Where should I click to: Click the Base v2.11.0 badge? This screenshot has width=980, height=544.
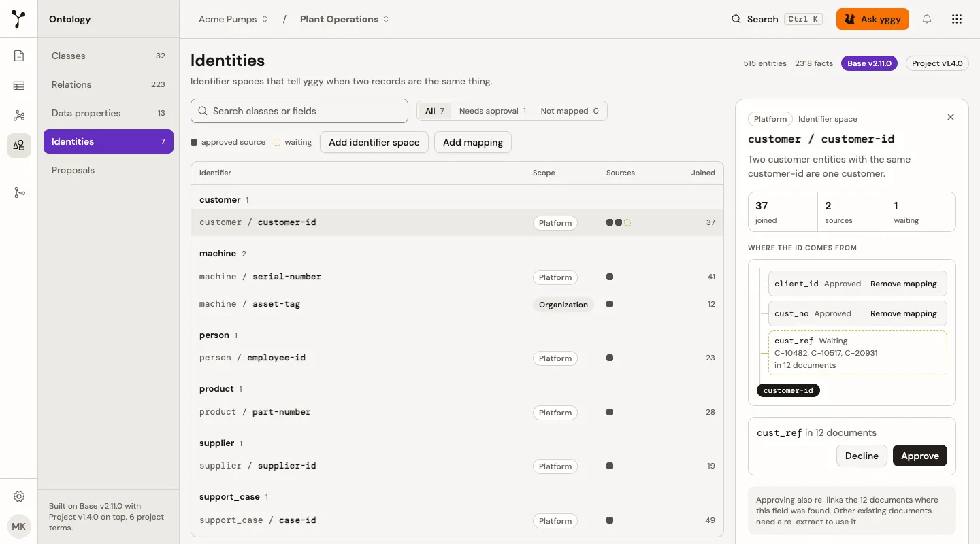pyautogui.click(x=870, y=63)
